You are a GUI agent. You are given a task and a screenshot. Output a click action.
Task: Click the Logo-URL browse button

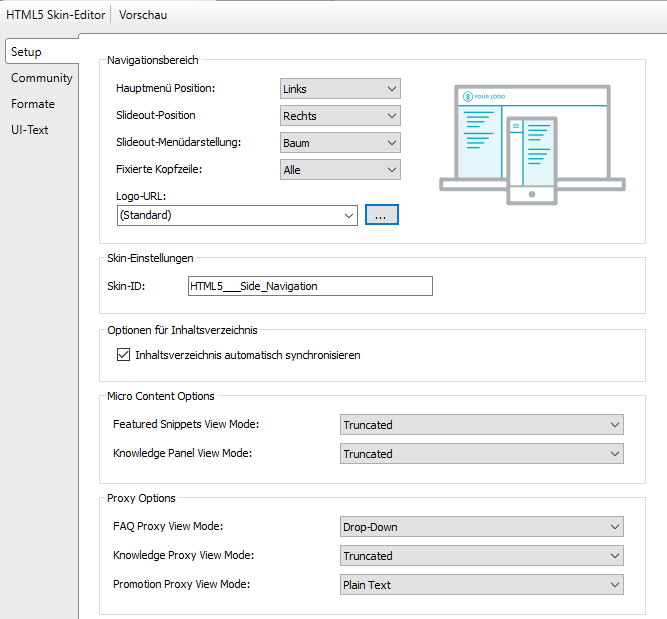382,215
